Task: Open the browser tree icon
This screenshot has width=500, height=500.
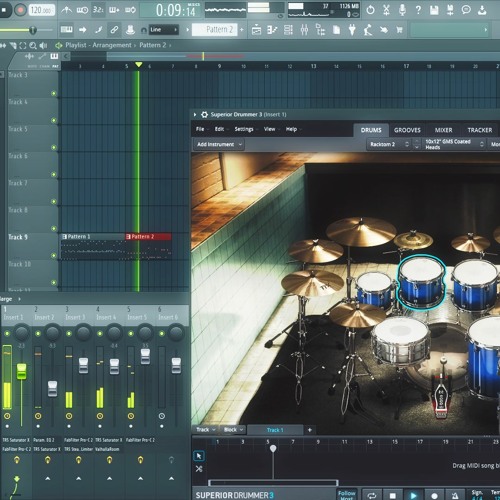Action: point(320,30)
